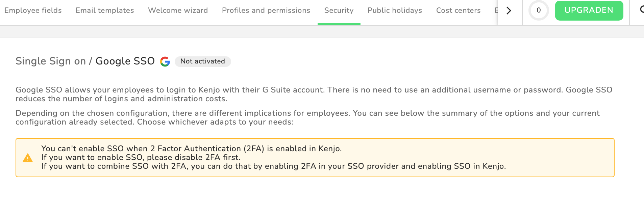Viewport: 644px width, 214px height.
Task: Select the Security tab
Action: [339, 10]
